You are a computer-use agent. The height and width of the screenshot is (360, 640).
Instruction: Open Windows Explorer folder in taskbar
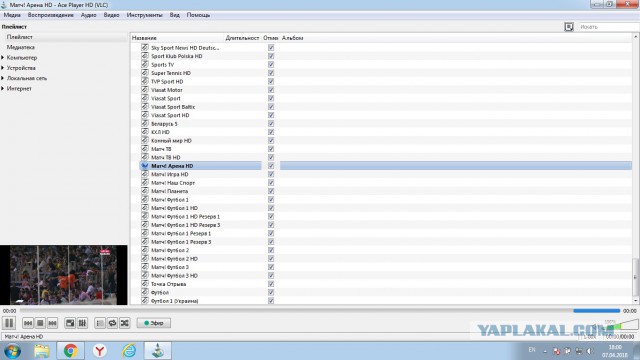(41, 351)
